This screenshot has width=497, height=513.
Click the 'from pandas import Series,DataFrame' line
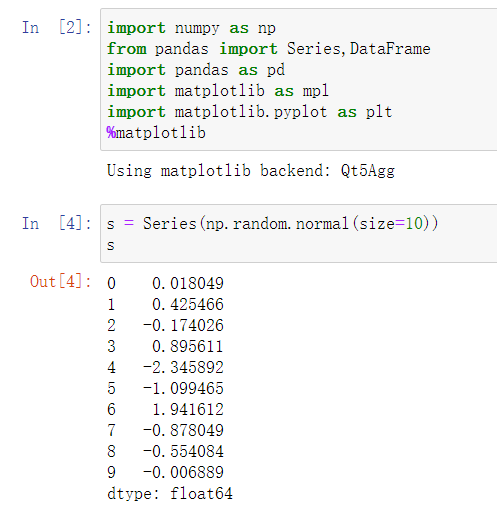(269, 49)
